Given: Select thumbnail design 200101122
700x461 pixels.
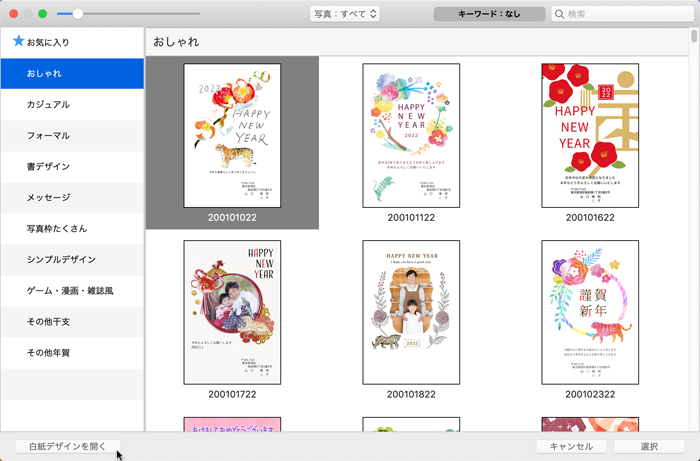Looking at the screenshot, I should tap(410, 135).
